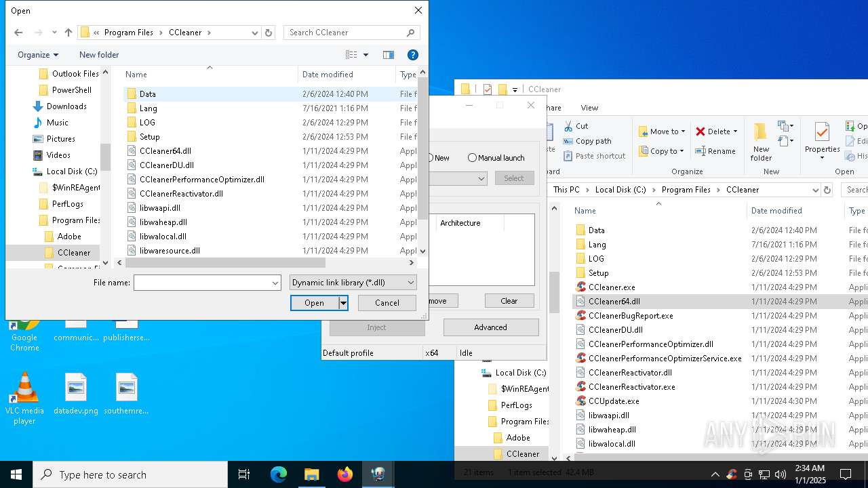This screenshot has height=488, width=868.
Task: Select libwaapi.dll in Open dialog list
Action: pyautogui.click(x=159, y=208)
